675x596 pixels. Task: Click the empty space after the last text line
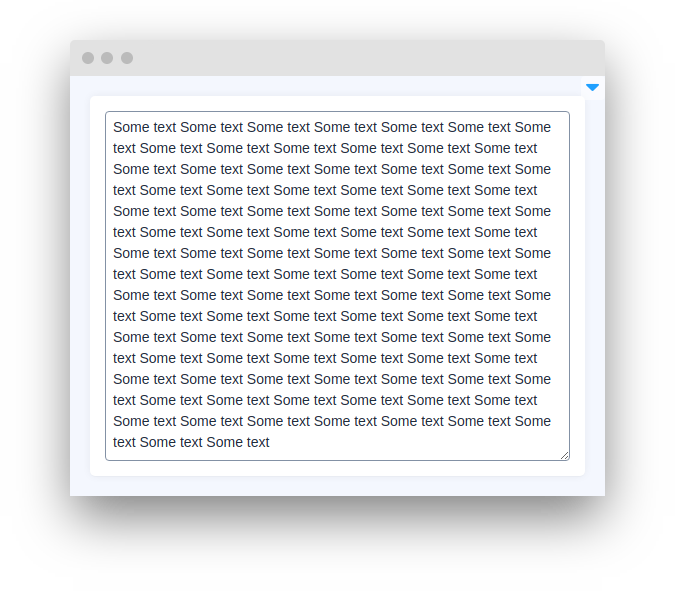tap(413, 442)
